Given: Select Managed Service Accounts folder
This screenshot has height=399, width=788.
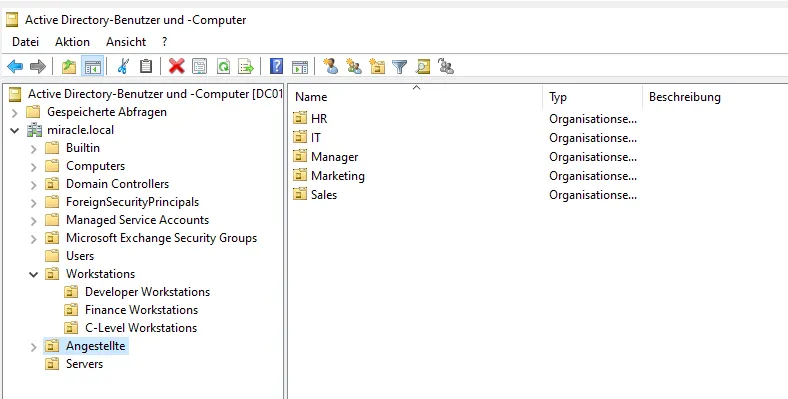Looking at the screenshot, I should [x=138, y=220].
